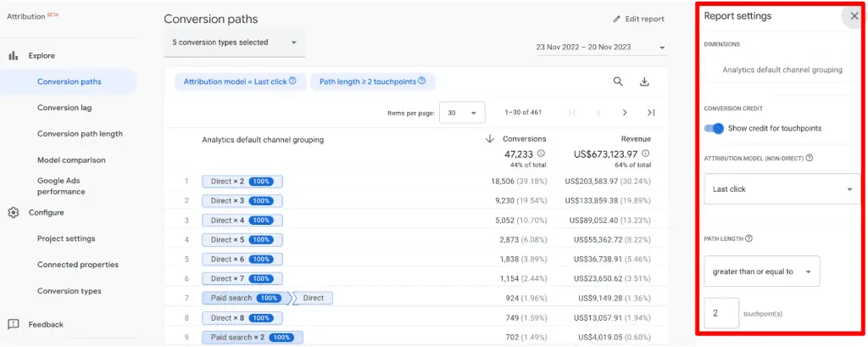This screenshot has height=347, width=868.
Task: Go to the next page of results
Action: pos(625,112)
